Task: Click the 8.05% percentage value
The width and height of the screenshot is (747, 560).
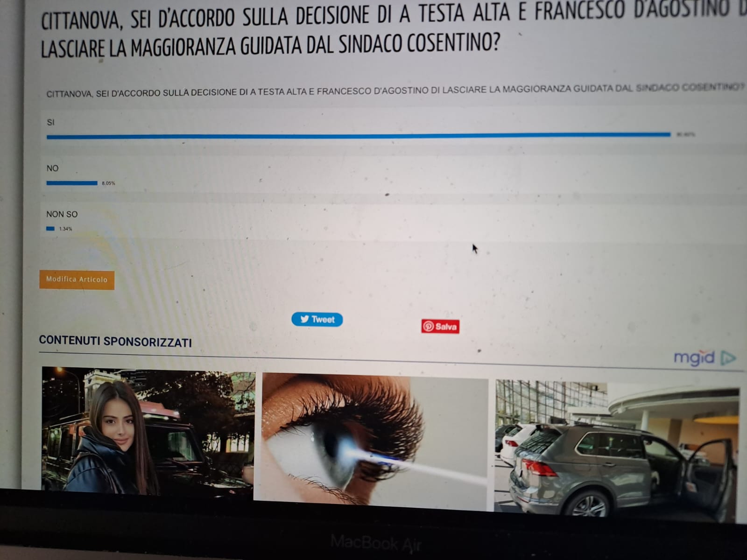Action: click(x=108, y=183)
